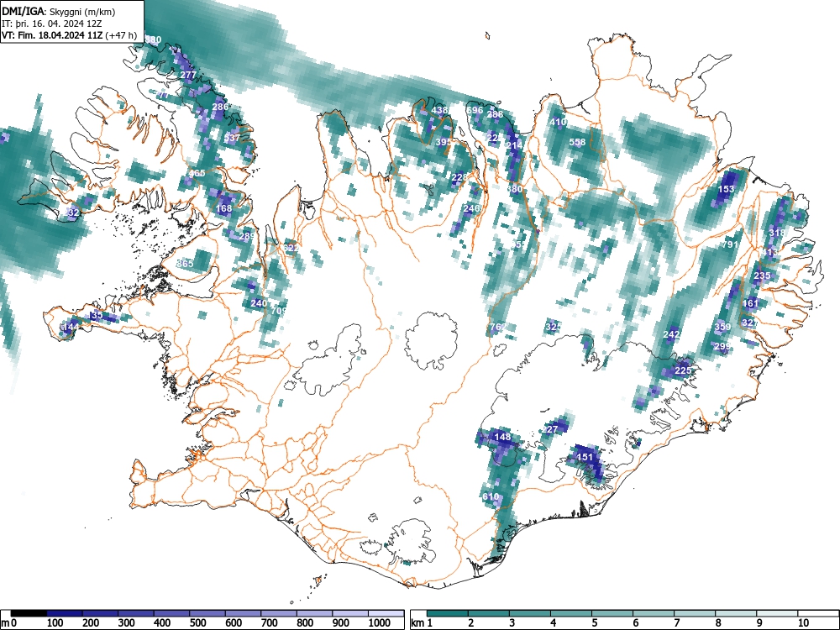Click the dark navy swatch between 100 and 200 m
This screenshot has height=630, width=840.
[x=65, y=613]
